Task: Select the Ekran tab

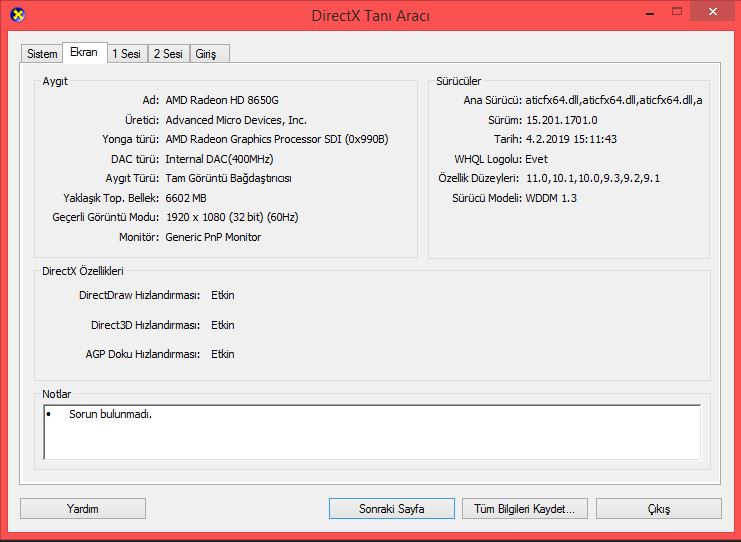Action: point(84,52)
